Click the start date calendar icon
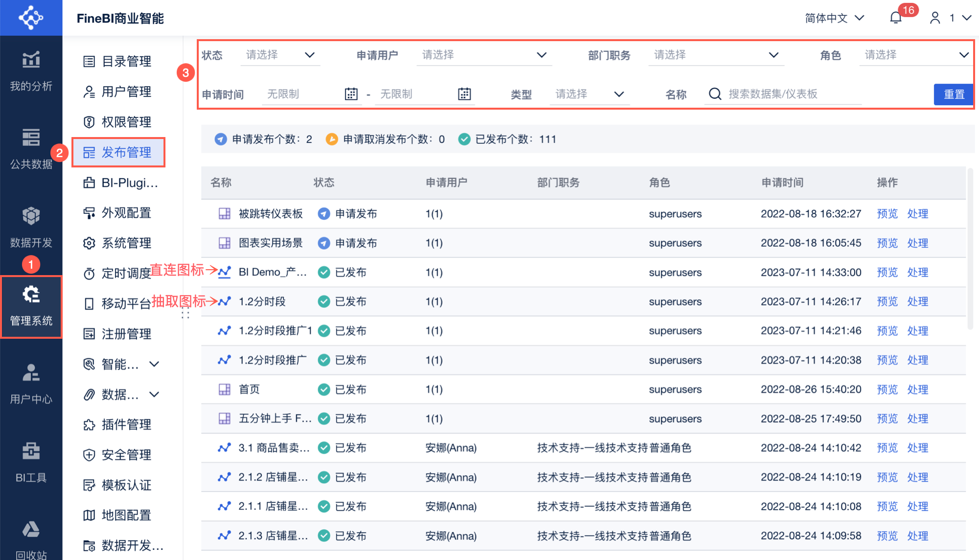This screenshot has height=560, width=979. click(351, 94)
